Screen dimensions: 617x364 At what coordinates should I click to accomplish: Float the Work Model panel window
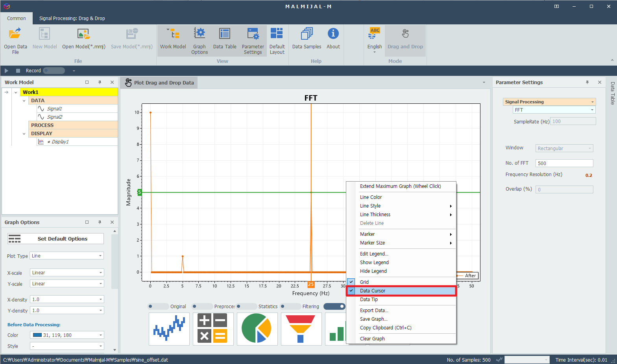tap(87, 82)
